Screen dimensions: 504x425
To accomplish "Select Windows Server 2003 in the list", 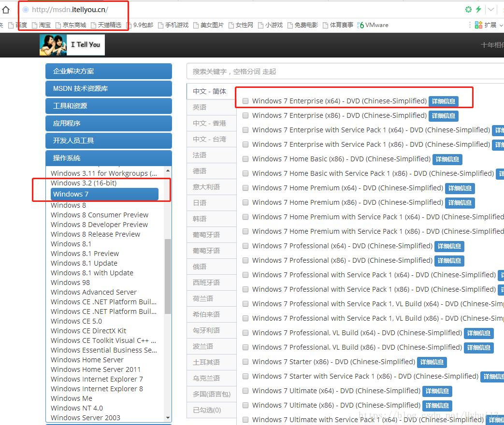I will tap(86, 418).
